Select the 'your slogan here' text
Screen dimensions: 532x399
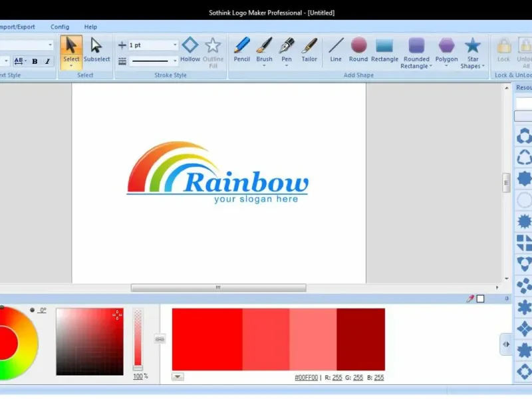coord(256,199)
